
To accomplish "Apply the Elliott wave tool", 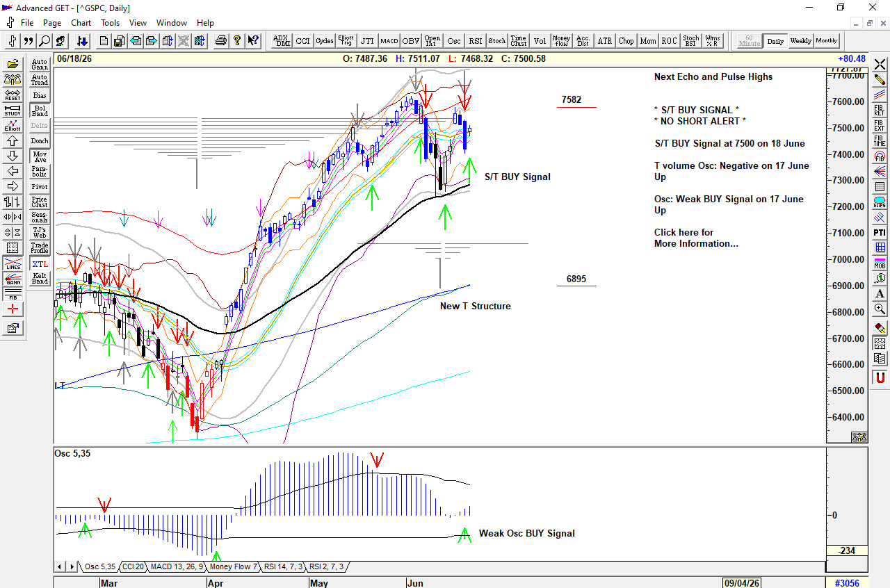I will coord(13,126).
